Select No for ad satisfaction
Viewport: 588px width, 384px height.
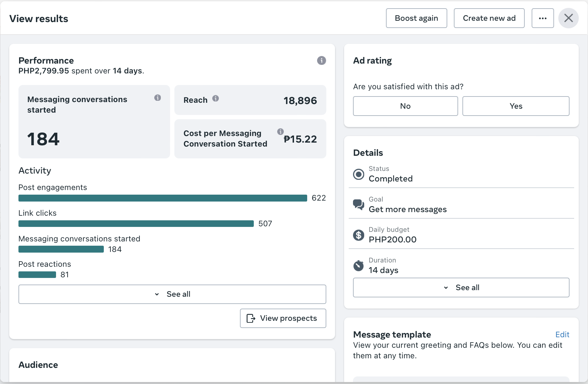[405, 106]
